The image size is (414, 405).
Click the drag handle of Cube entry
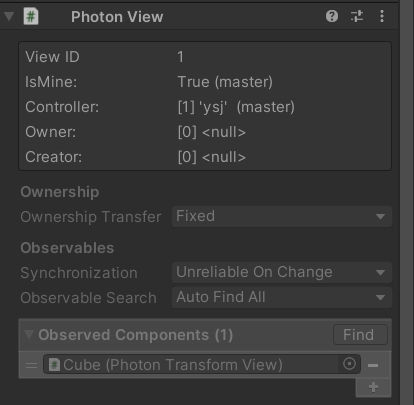[31, 365]
